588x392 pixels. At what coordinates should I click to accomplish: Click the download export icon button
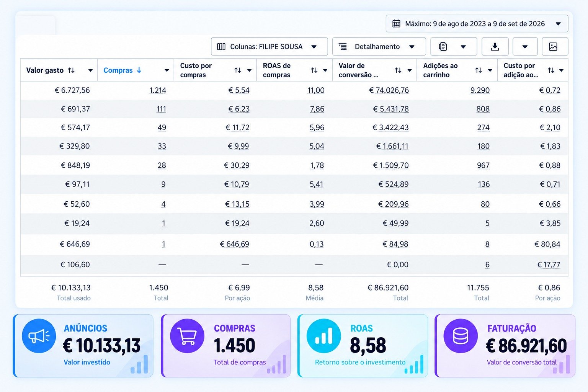click(495, 47)
